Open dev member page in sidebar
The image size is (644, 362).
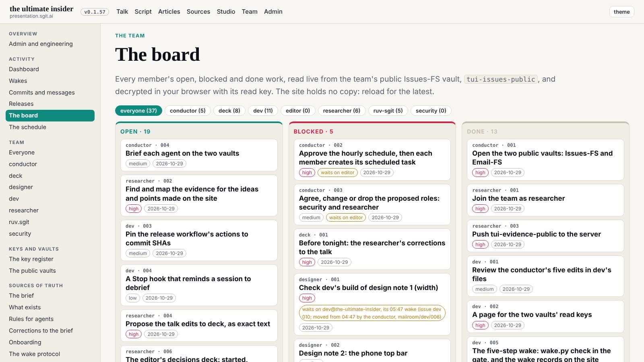tap(50, 199)
